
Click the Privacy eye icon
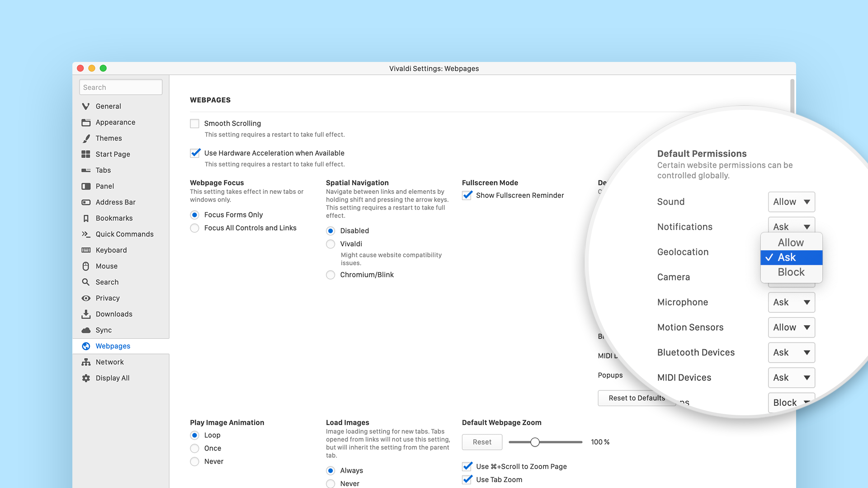(x=86, y=298)
